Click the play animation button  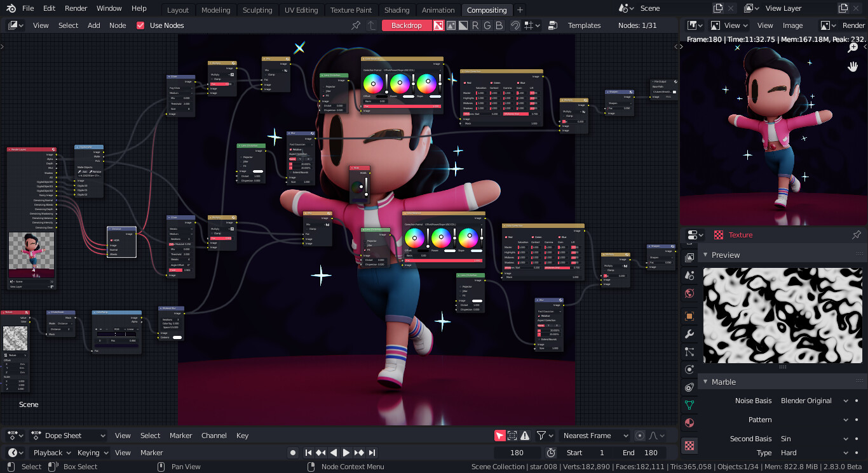pyautogui.click(x=346, y=453)
